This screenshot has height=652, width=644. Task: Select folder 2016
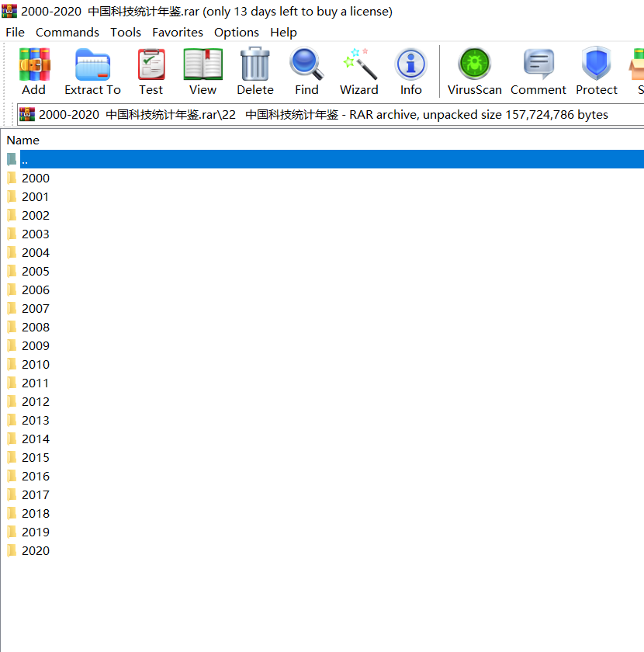click(x=36, y=476)
